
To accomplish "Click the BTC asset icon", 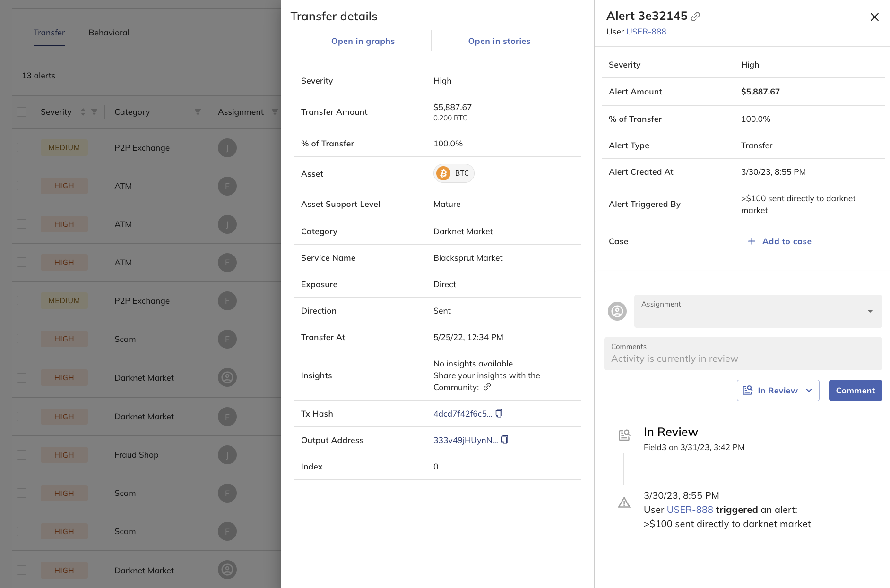I will click(443, 173).
